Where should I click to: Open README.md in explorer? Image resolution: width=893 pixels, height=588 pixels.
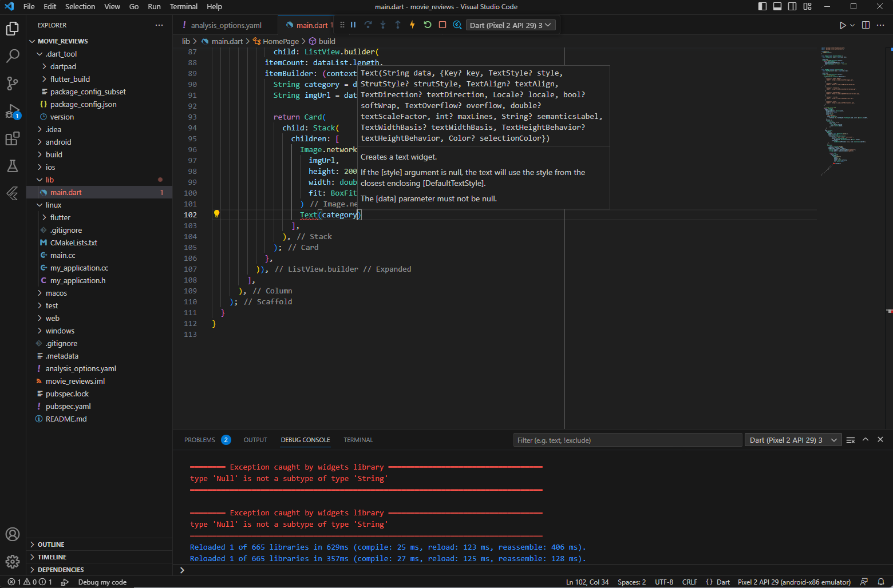[66, 419]
